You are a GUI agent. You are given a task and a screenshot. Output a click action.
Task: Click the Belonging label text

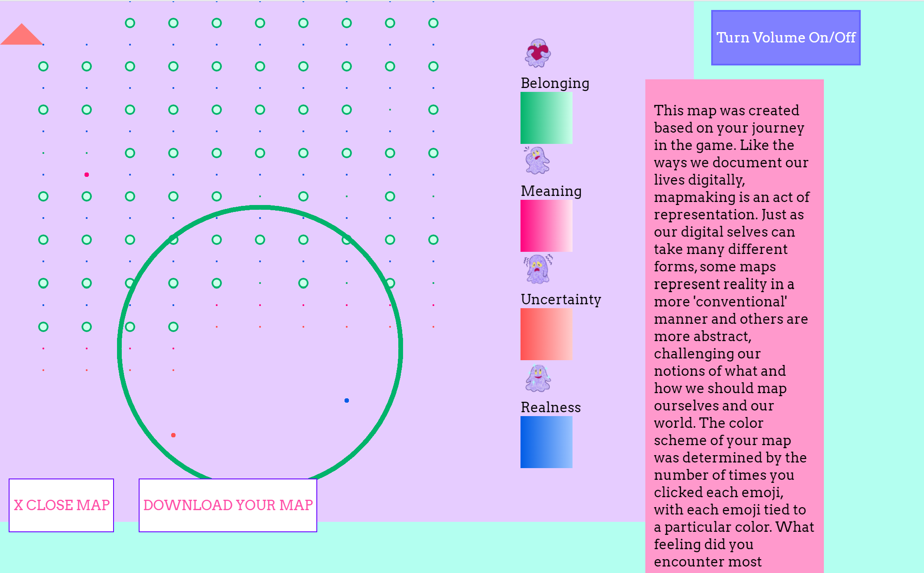[555, 83]
